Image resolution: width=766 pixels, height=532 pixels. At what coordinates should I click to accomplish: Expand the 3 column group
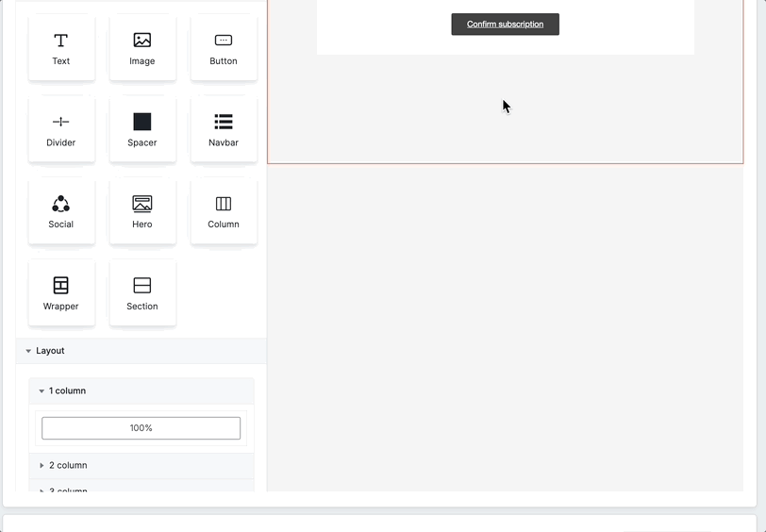click(x=68, y=489)
